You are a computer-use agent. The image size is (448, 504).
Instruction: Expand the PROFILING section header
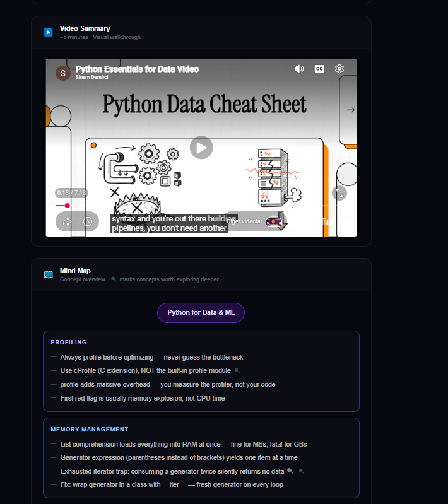coord(69,343)
